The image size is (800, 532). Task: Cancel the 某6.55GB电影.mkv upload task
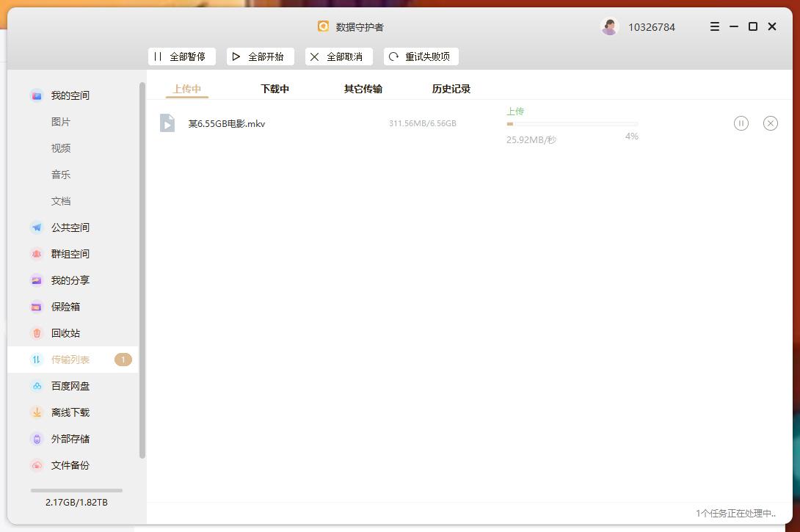pyautogui.click(x=770, y=123)
